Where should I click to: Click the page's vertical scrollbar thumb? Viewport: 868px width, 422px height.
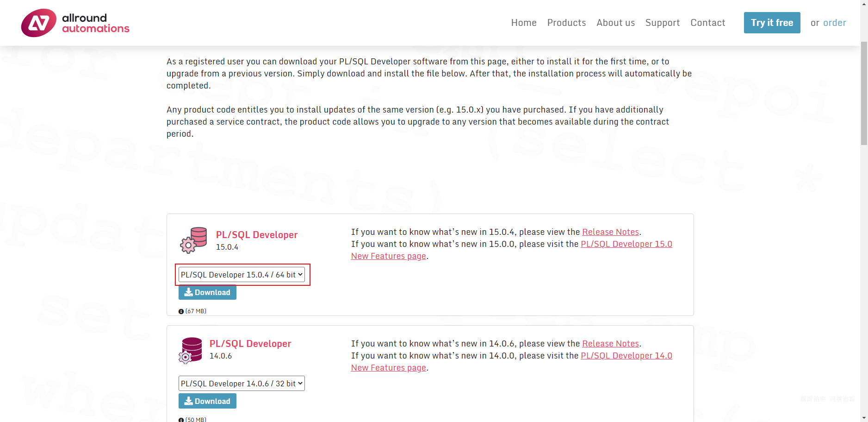pyautogui.click(x=864, y=93)
